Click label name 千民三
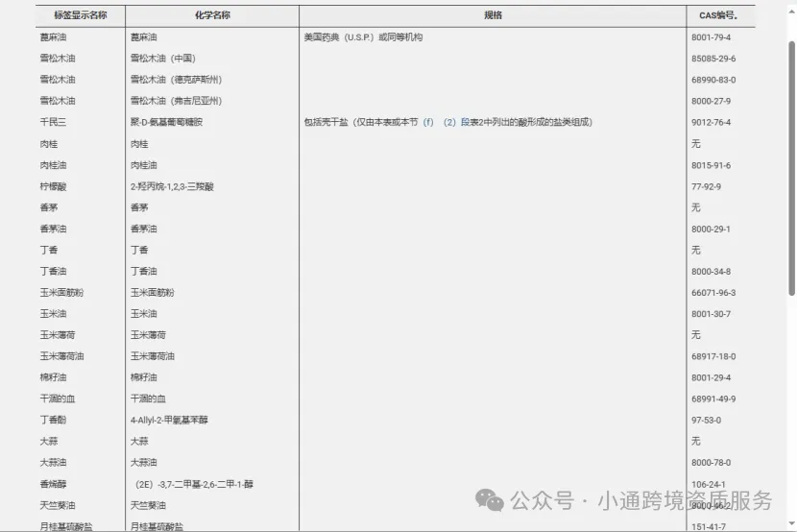 pyautogui.click(x=53, y=122)
